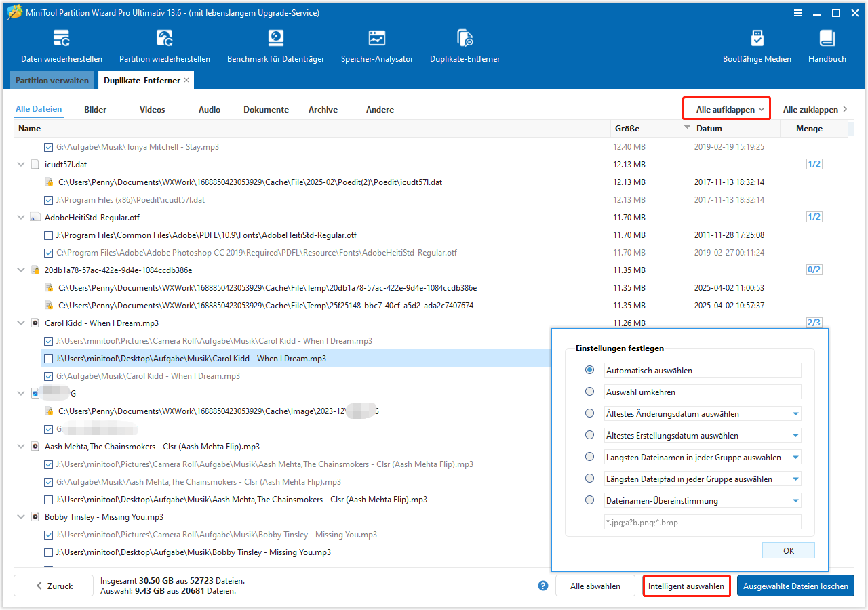
Task: Click the Bootfähige Medien icon
Action: coord(757,38)
